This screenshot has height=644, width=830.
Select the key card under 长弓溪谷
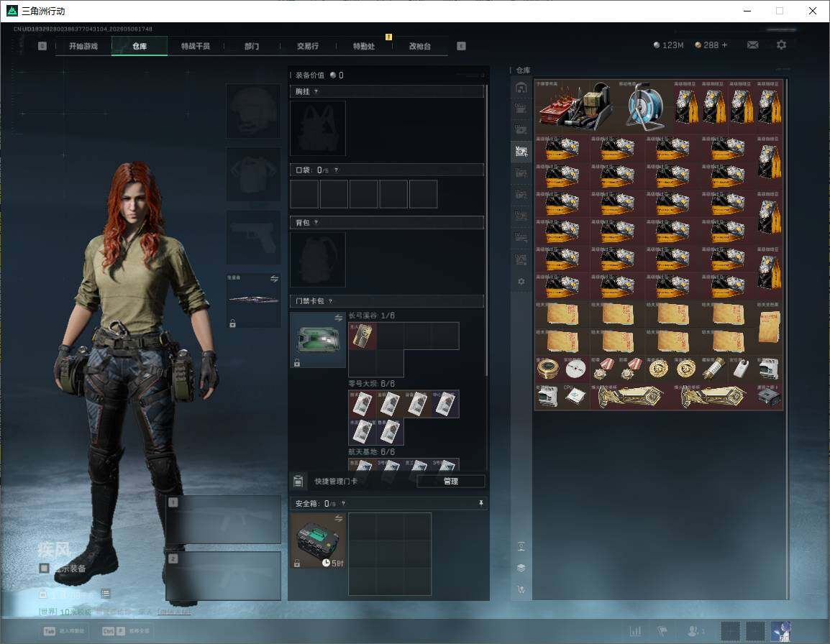(x=362, y=336)
